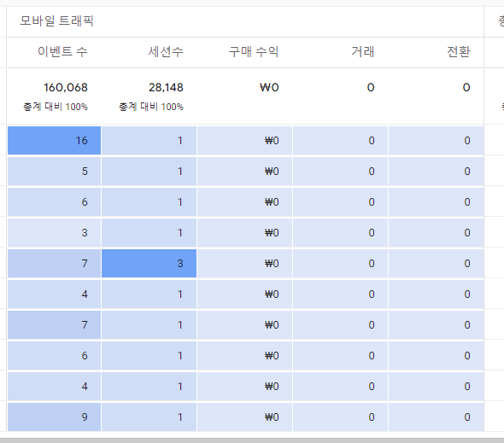This screenshot has width=504, height=443.
Task: Click 거래 value 0 in the 9-events row
Action: [340, 417]
